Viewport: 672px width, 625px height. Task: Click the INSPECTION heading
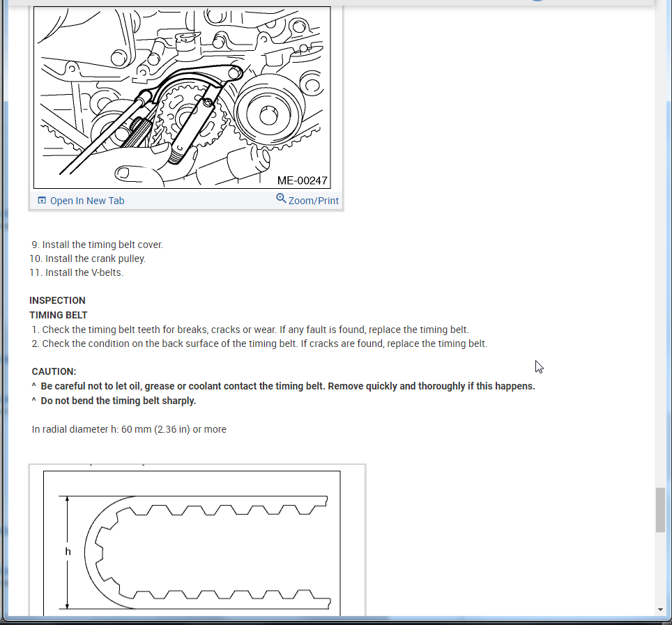(57, 300)
